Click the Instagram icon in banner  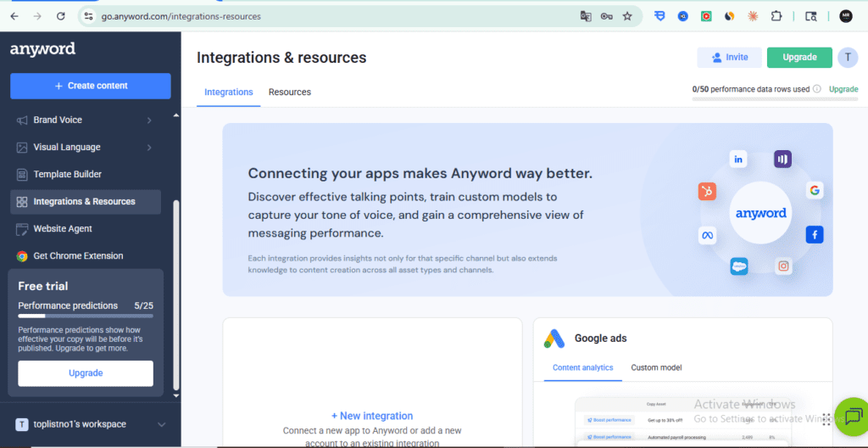click(783, 266)
